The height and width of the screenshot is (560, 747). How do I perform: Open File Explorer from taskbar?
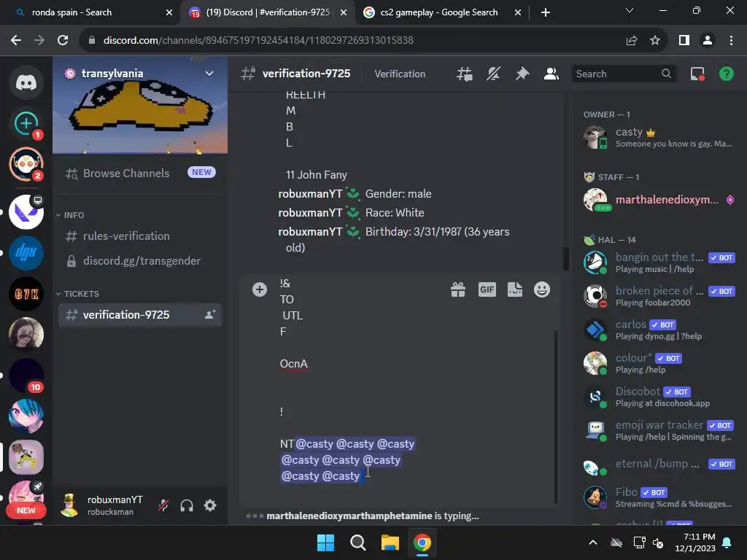coord(390,542)
